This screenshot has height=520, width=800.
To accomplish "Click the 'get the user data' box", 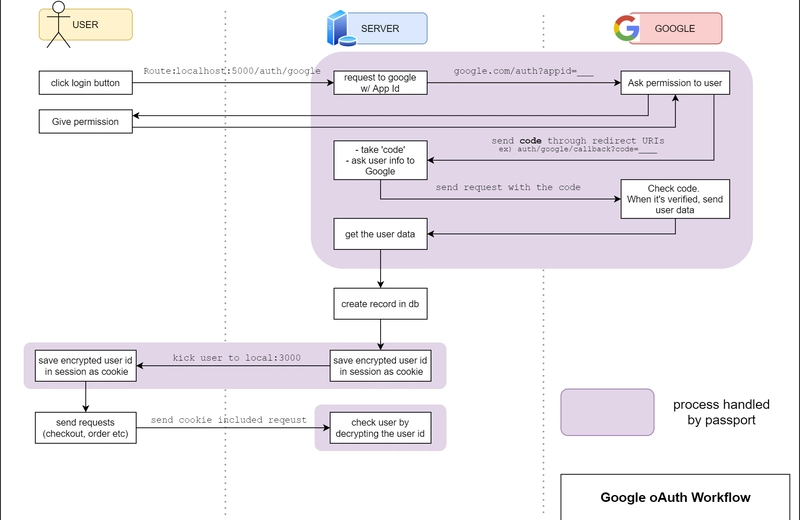I will click(x=380, y=234).
